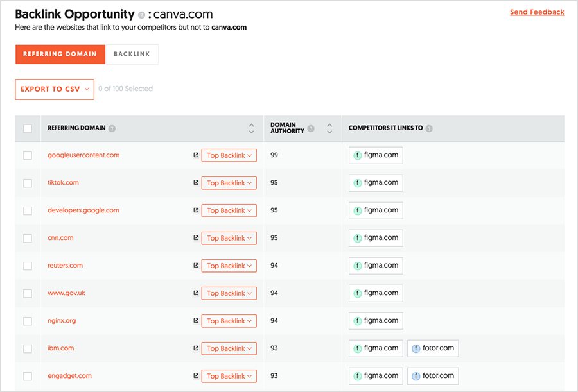The height and width of the screenshot is (392, 578).
Task: Open the tiktok.com domain link
Action: click(x=63, y=183)
